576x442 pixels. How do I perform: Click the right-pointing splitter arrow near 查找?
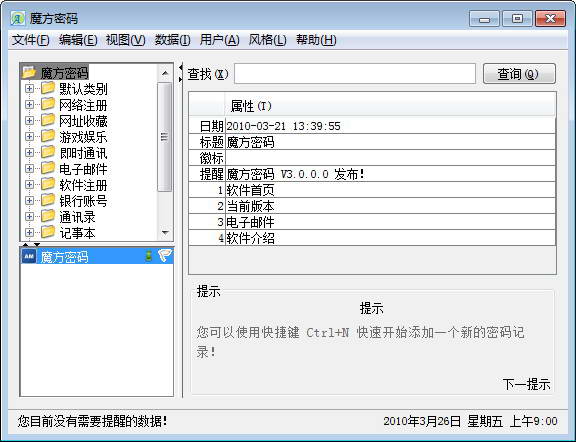point(181,79)
